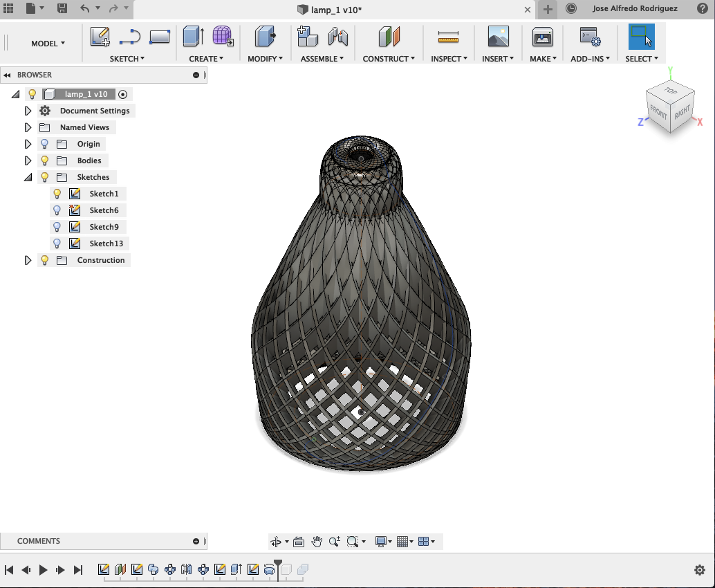Select the Create Sketch tool
The height and width of the screenshot is (588, 715).
(x=100, y=37)
